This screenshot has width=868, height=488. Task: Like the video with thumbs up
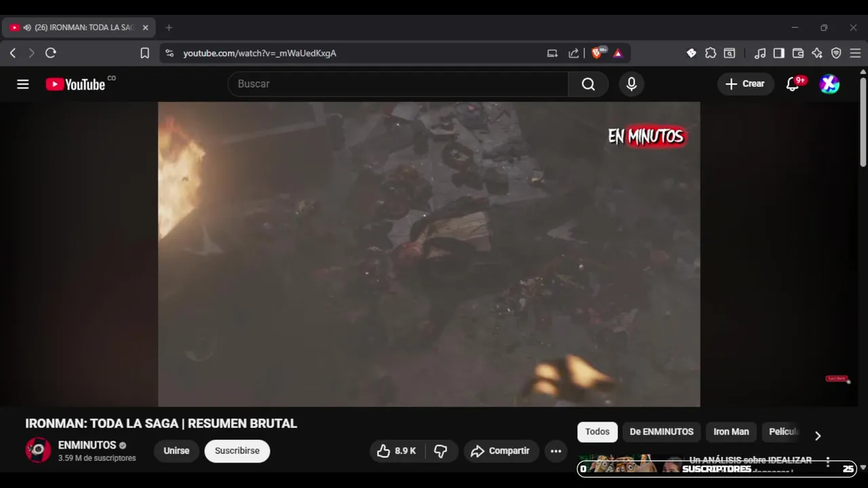pyautogui.click(x=397, y=451)
